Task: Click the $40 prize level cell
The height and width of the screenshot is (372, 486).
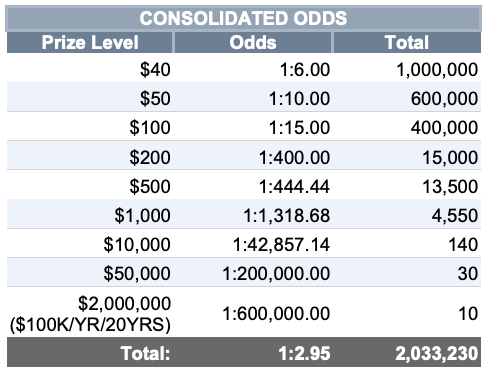Action: 90,69
